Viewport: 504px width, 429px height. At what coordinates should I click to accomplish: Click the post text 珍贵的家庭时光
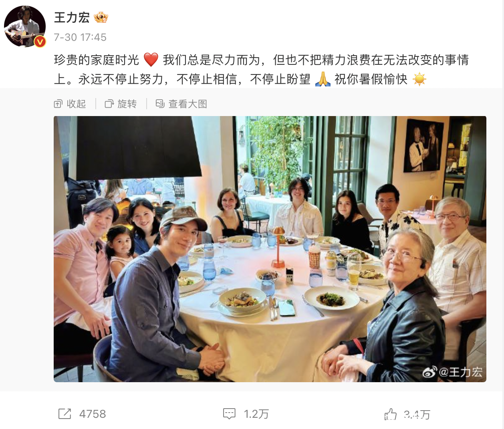[97, 60]
